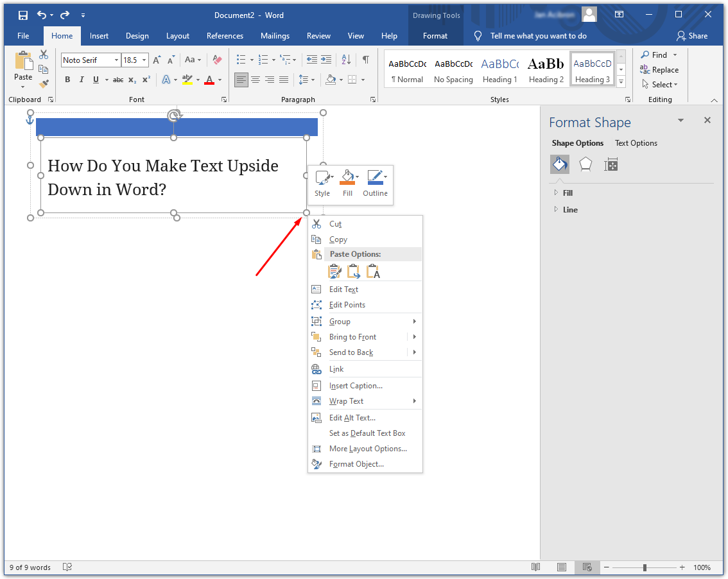
Task: Click the zoom slider in status bar
Action: (x=645, y=567)
